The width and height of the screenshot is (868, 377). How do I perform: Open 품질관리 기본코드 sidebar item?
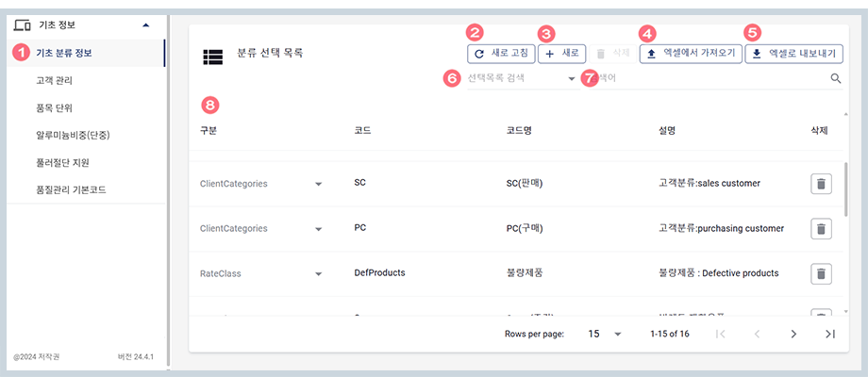tap(71, 189)
